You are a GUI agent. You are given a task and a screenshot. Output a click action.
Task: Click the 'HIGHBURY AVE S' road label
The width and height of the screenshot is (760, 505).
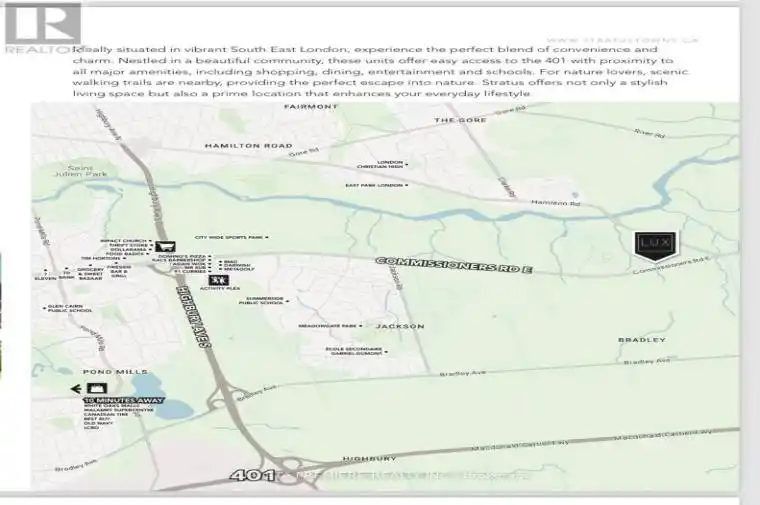point(193,317)
